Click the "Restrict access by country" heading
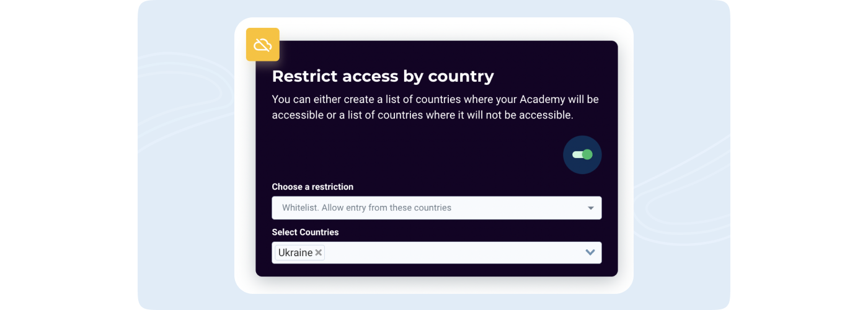This screenshot has height=310, width=868. (383, 76)
